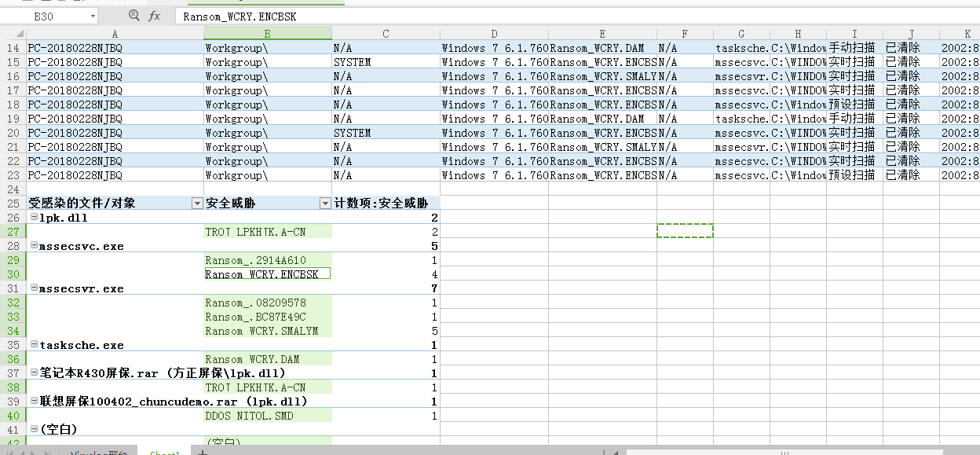Click the formula bar showing Ransom_WCRY.ENCBSK
980x455 pixels.
coord(577,16)
